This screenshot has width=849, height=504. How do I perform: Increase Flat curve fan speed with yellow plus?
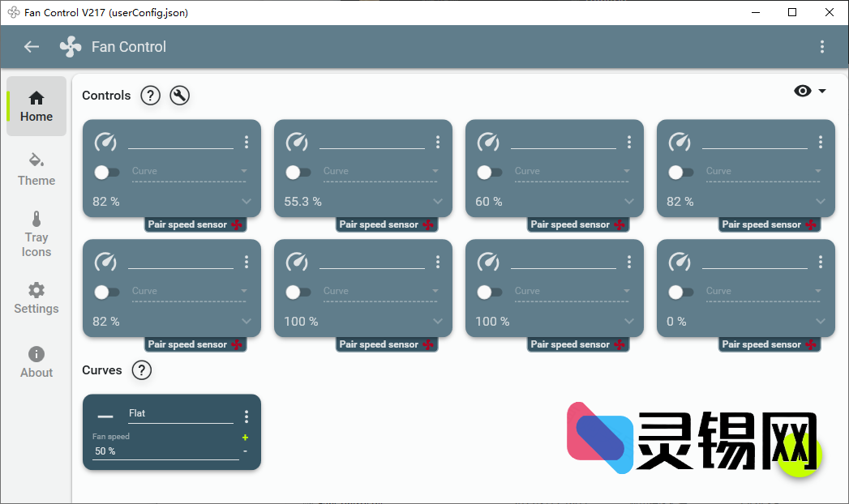point(245,438)
